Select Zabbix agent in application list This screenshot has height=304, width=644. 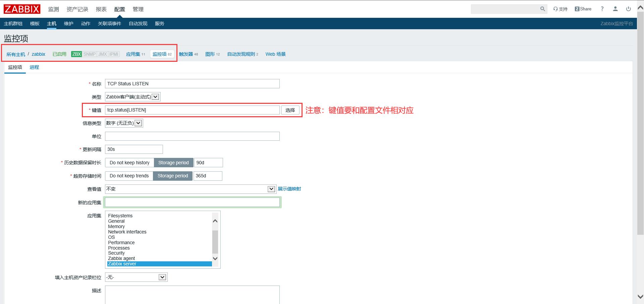pyautogui.click(x=159, y=258)
